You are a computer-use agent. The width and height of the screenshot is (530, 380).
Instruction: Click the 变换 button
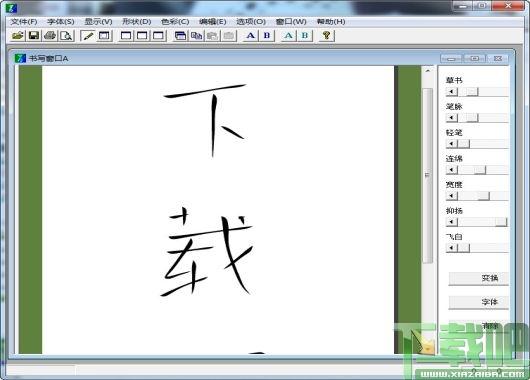(x=479, y=278)
